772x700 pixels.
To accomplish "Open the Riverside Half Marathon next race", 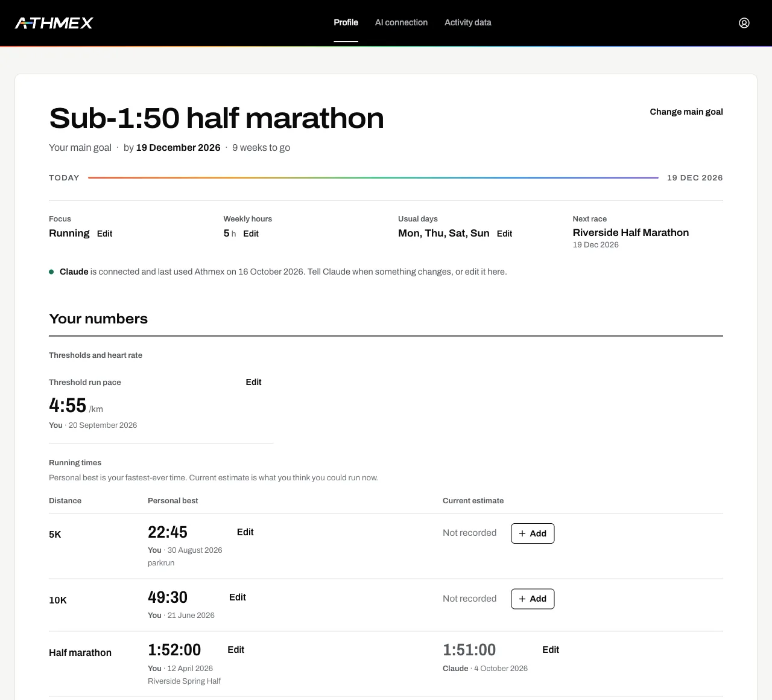I will coord(631,232).
